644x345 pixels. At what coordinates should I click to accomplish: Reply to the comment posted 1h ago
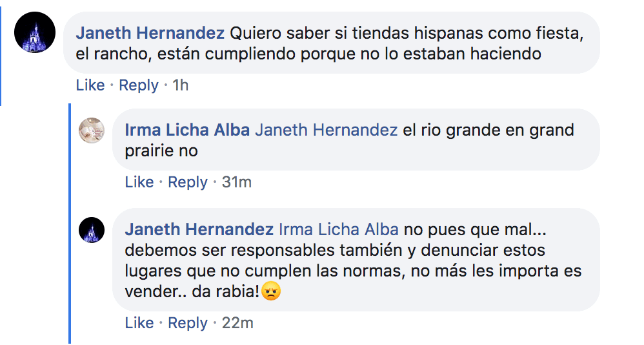[139, 85]
